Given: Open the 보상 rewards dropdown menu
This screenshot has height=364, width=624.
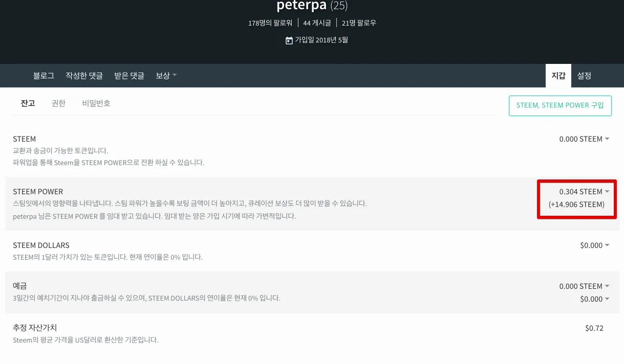Looking at the screenshot, I should (166, 76).
